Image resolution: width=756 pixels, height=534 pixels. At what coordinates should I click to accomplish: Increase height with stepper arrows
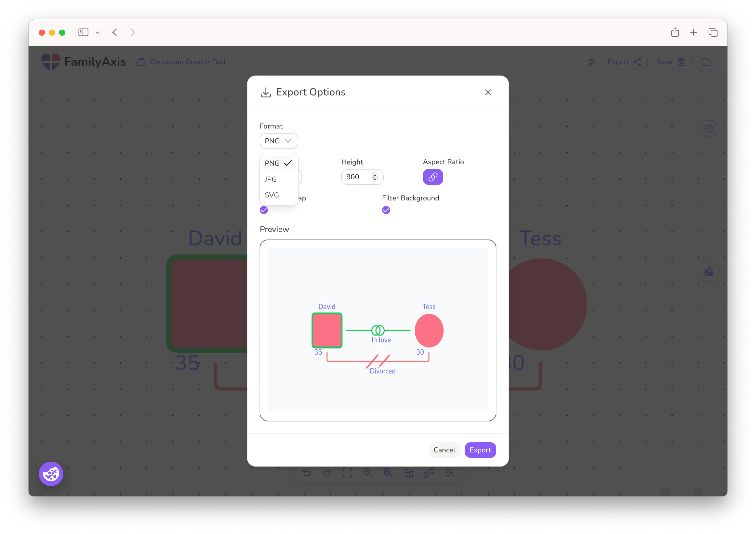374,175
